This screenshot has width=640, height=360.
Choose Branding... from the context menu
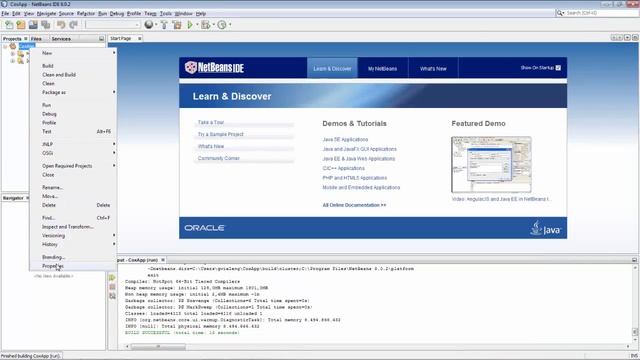coord(73,257)
